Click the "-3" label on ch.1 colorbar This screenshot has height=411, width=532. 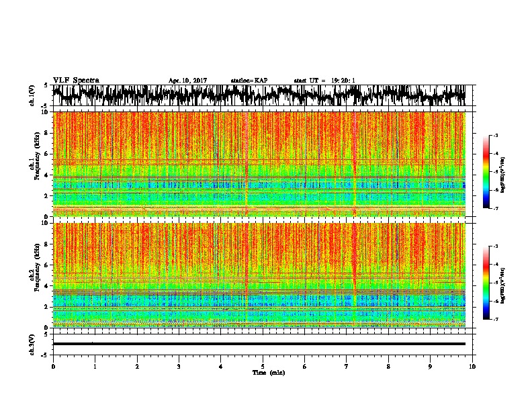click(495, 135)
